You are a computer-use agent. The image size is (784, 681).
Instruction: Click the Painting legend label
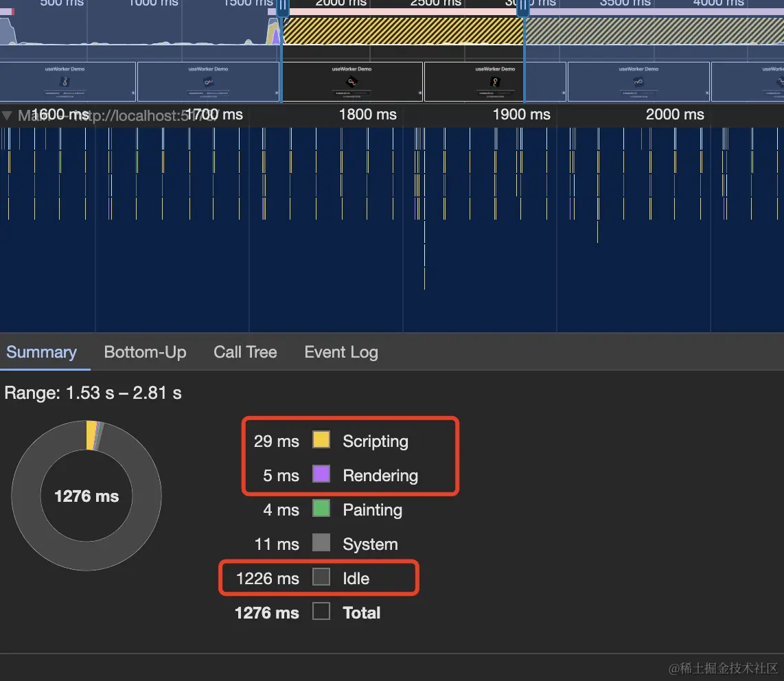(x=373, y=510)
